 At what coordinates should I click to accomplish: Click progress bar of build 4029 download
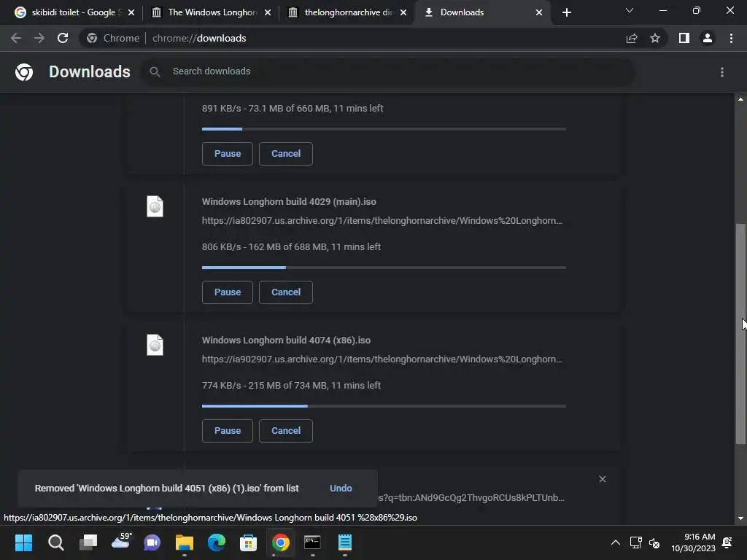tap(384, 268)
